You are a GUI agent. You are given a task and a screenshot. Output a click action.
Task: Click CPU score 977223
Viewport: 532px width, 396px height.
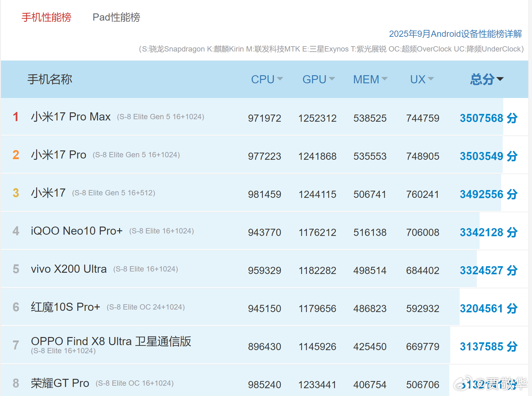point(264,156)
